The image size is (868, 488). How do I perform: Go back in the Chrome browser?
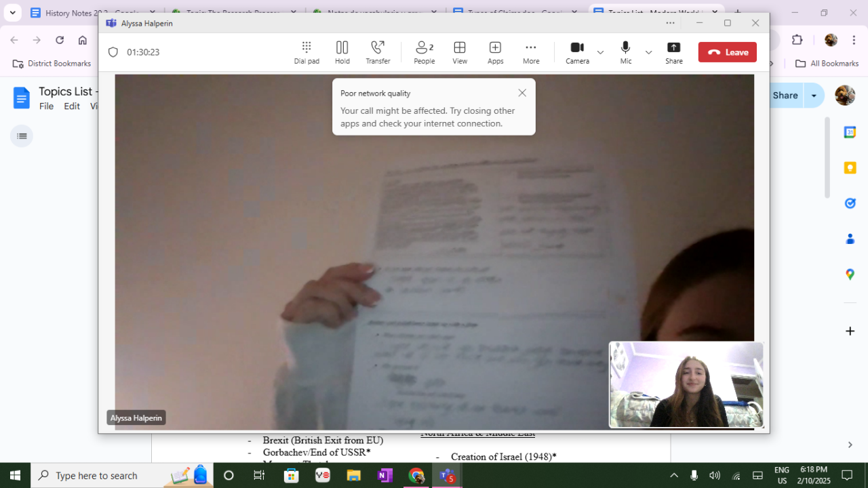(x=14, y=40)
